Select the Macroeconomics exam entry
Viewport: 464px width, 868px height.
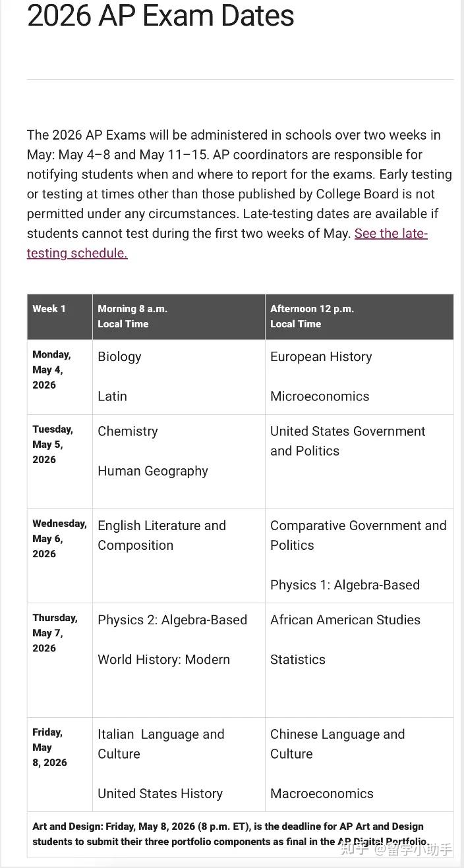322,794
